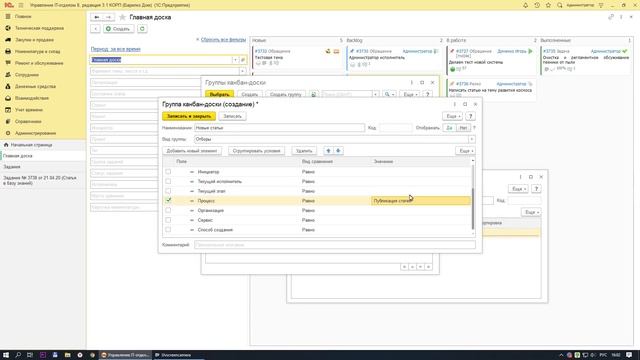Move condition up with the blue up arrow
The width and height of the screenshot is (640, 360).
click(328, 151)
